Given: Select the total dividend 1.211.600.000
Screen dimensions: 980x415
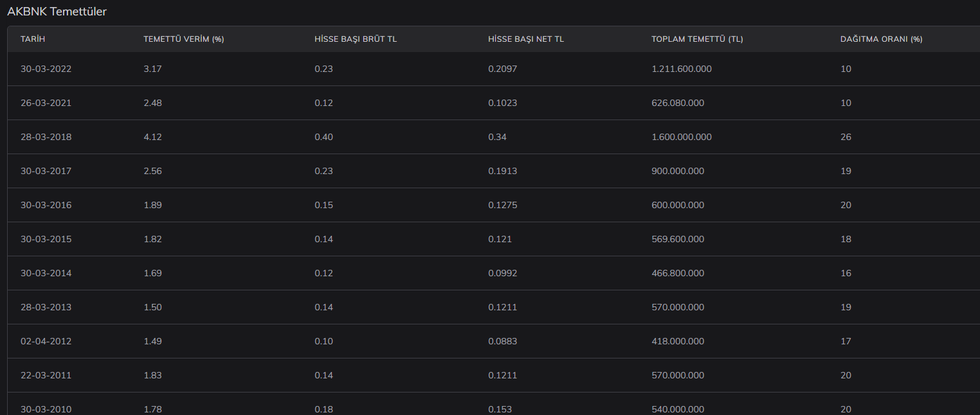Looking at the screenshot, I should [682, 69].
